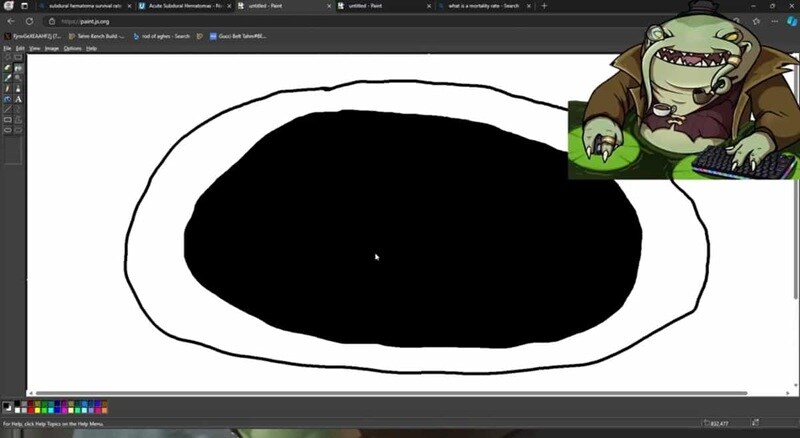Image resolution: width=800 pixels, height=438 pixels.
Task: Select the Eraser tool
Action: click(8, 67)
